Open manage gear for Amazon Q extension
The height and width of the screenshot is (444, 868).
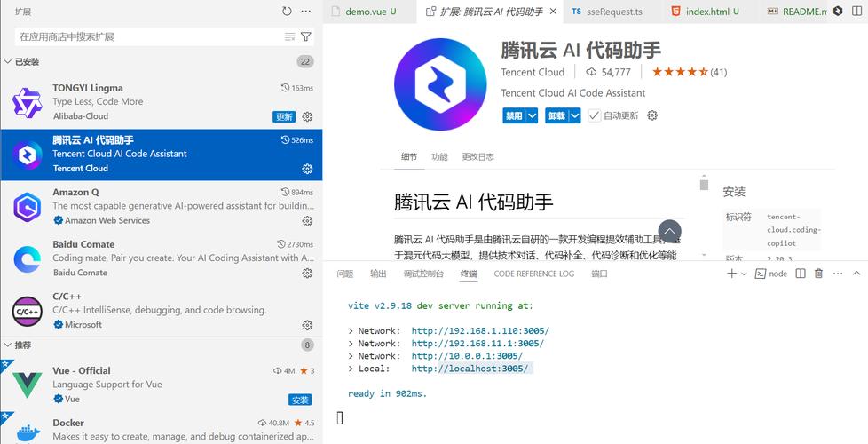tap(307, 221)
